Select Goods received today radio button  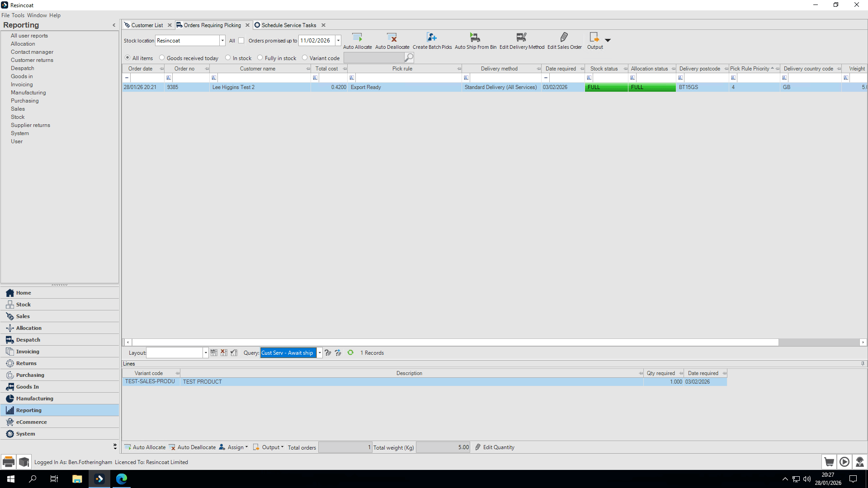[162, 58]
